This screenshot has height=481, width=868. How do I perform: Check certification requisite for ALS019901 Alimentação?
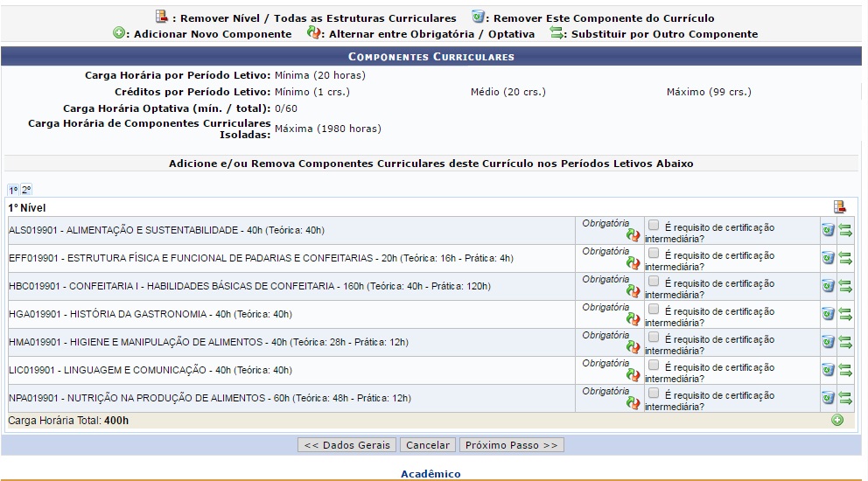pyautogui.click(x=654, y=226)
